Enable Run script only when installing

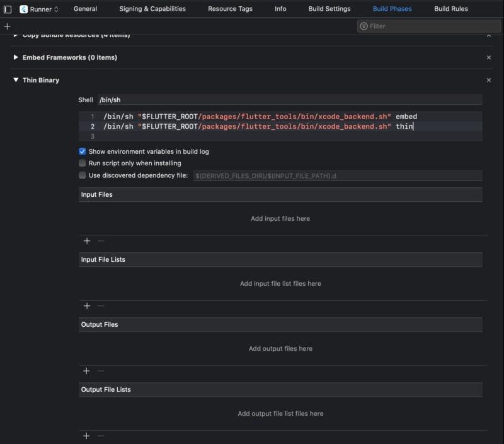(x=83, y=163)
